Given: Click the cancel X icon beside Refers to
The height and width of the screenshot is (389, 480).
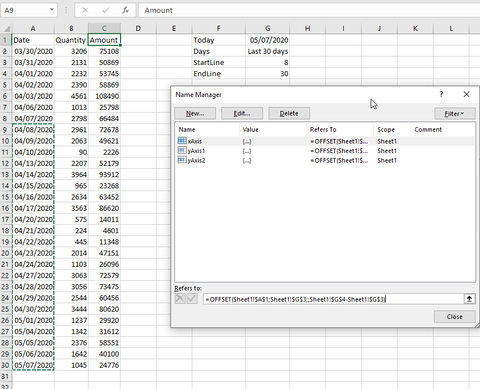Looking at the screenshot, I should click(180, 299).
